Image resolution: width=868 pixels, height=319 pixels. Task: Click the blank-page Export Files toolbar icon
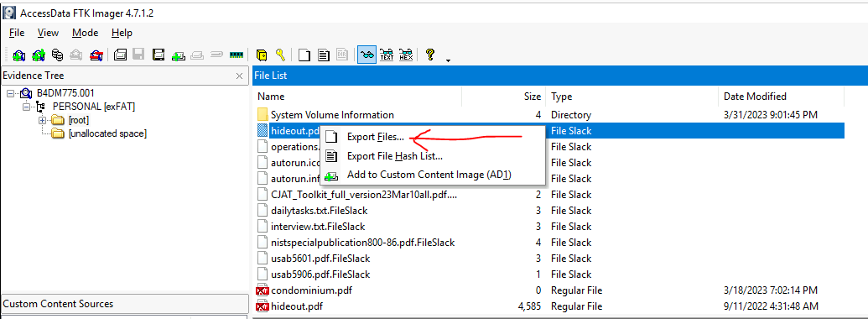(304, 55)
